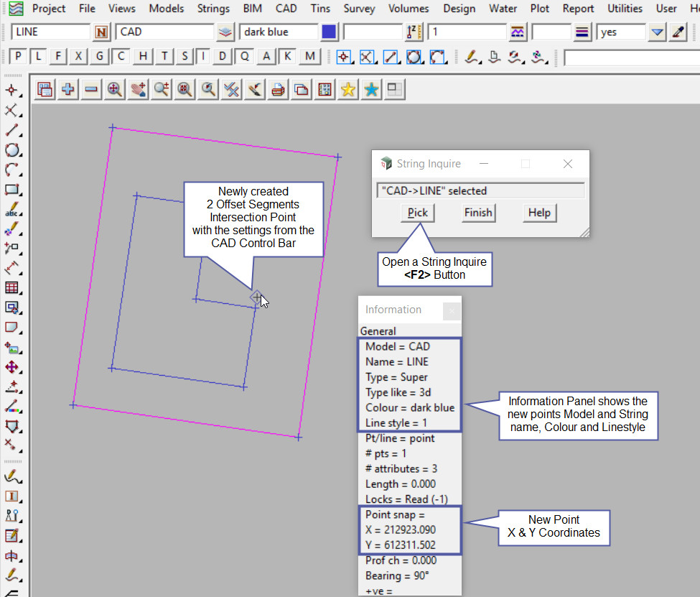Click the yellow star icon in view toolbar
Screen dimensions: 700x597
[348, 89]
